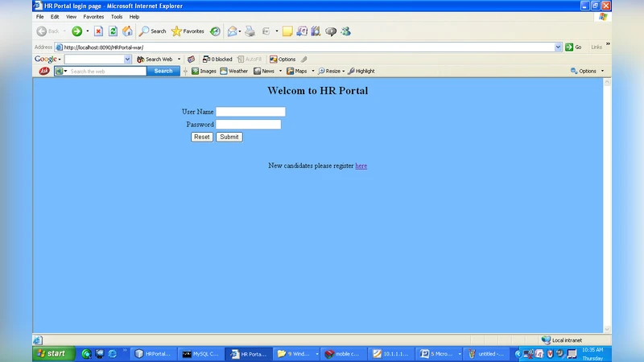Click the Forward arrow button

pos(76,31)
